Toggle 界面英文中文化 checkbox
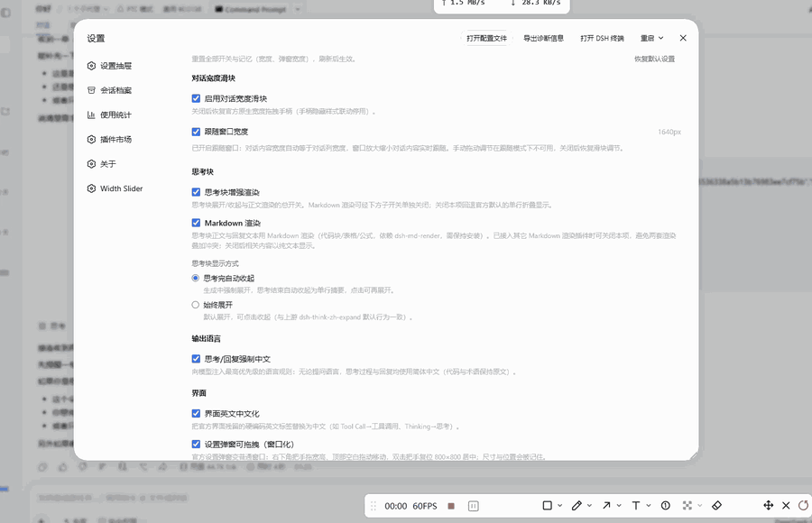 (x=196, y=413)
